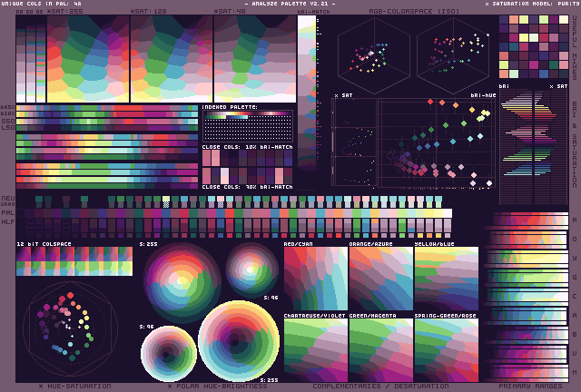Click the left RGB-colorspace isometric cube
Viewport: 581px width, 392px height.
(371, 56)
